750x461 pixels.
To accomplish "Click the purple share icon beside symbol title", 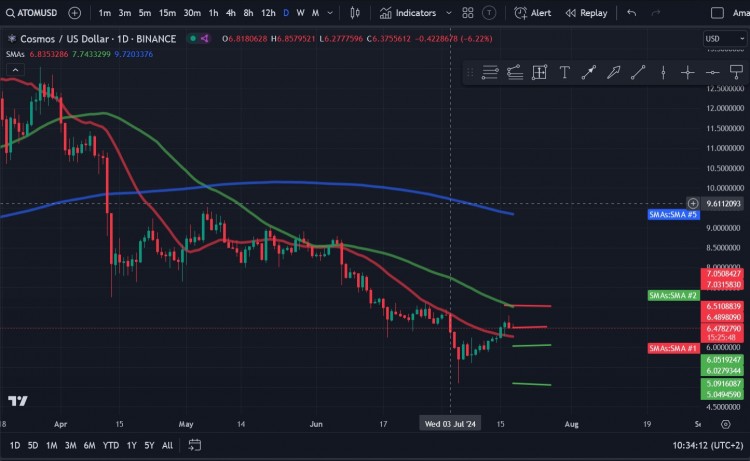I will (x=204, y=38).
